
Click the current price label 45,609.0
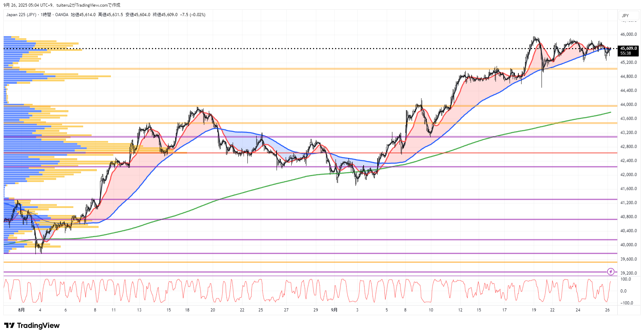[628, 48]
